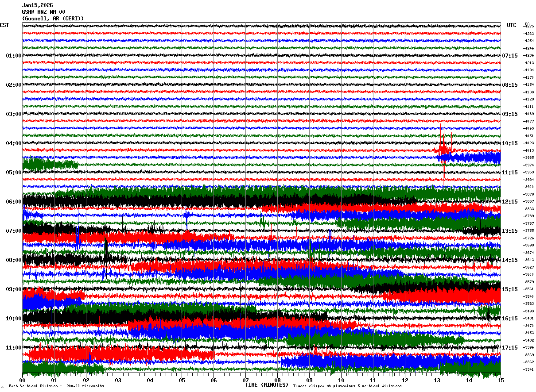Click the Traces clipped footnote text

[x=347, y=386]
